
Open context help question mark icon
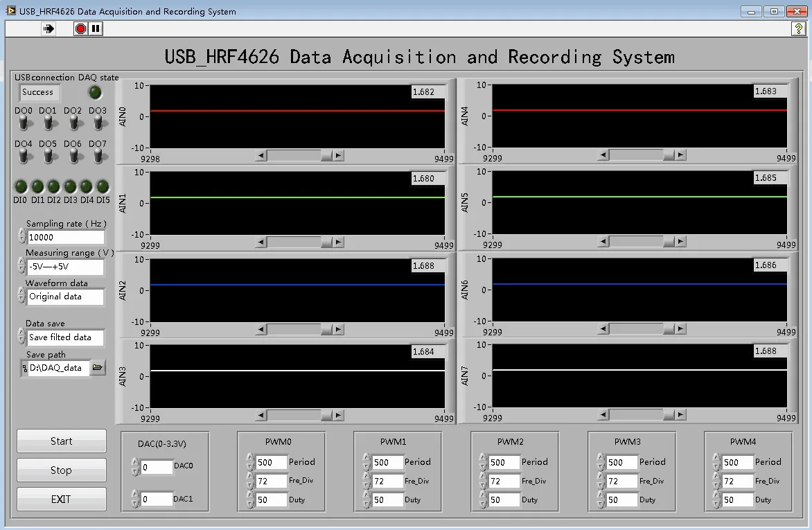pos(798,29)
